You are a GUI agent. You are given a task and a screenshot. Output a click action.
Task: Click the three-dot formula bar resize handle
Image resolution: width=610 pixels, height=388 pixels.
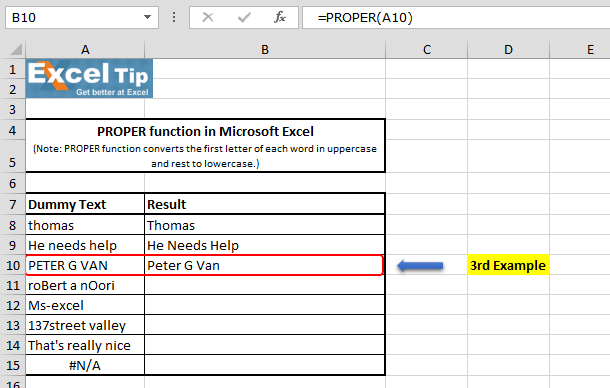pyautogui.click(x=174, y=17)
